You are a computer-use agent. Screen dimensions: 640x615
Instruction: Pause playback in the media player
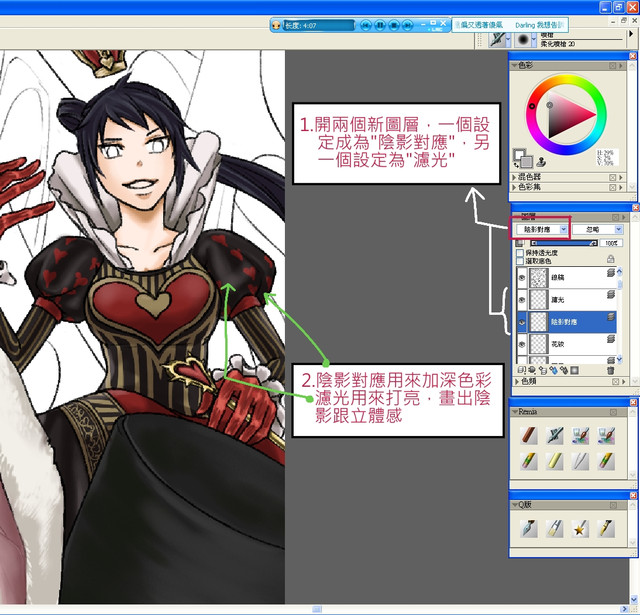click(x=380, y=25)
